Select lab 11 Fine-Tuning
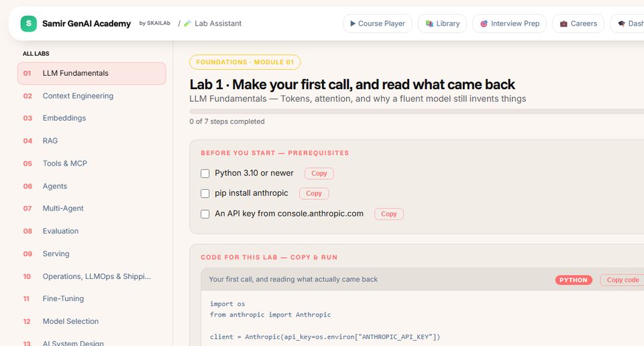Viewport: 644px width, 346px height. (x=92, y=299)
